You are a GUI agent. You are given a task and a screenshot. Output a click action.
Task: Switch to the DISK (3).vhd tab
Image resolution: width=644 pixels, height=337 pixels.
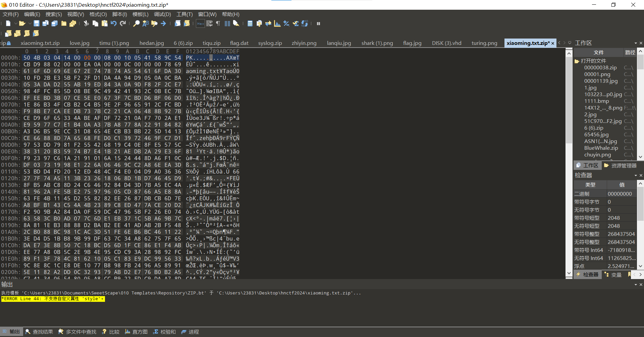[x=446, y=43]
